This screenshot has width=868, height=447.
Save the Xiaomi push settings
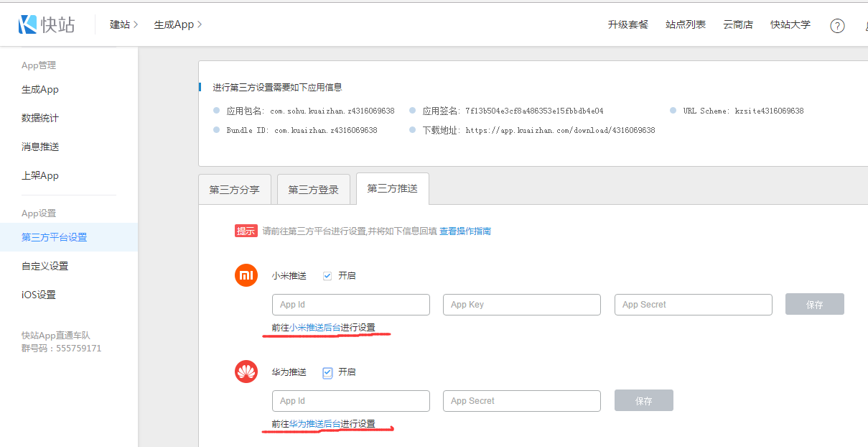coord(814,304)
